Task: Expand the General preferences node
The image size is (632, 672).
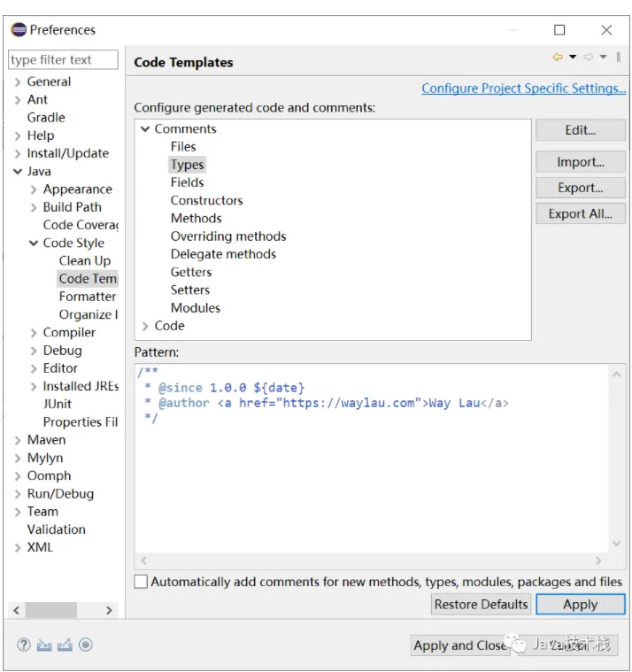Action: click(x=18, y=81)
